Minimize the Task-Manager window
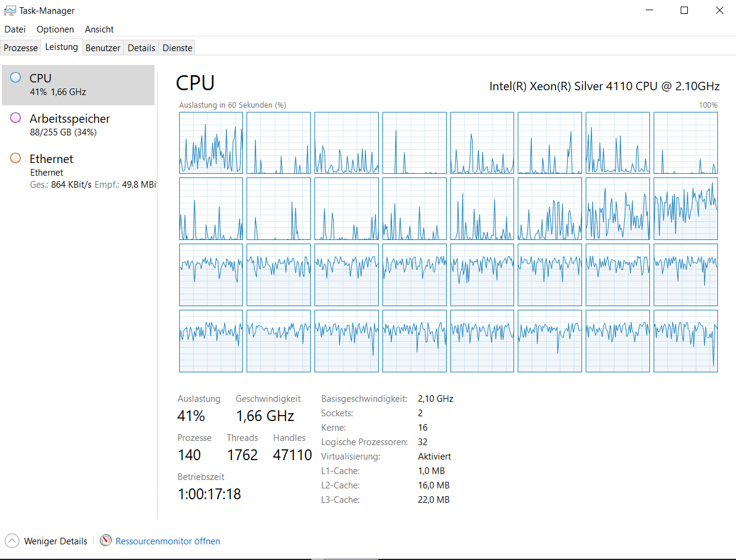The height and width of the screenshot is (560, 736). point(649,10)
